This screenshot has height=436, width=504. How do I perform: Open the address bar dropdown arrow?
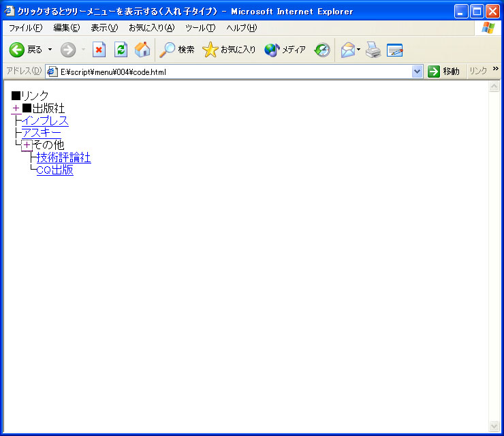[x=417, y=72]
